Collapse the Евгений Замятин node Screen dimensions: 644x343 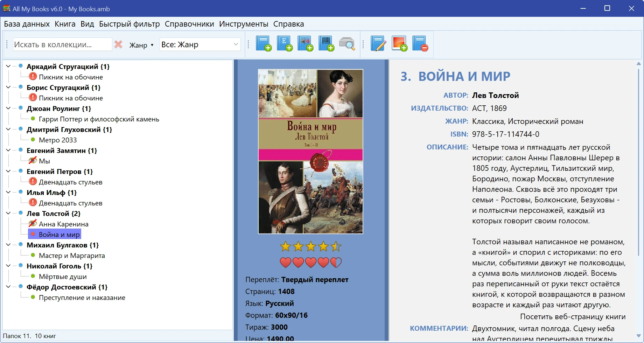(x=8, y=150)
